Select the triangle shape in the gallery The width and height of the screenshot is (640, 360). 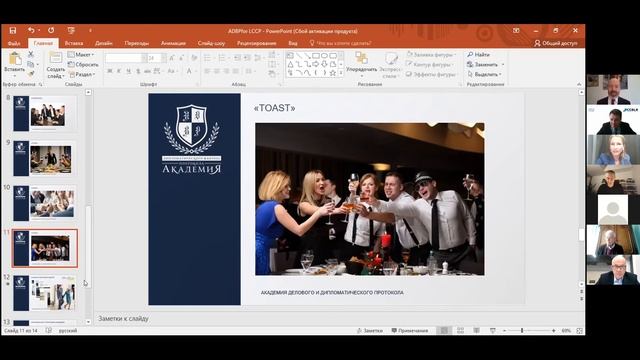[290, 64]
